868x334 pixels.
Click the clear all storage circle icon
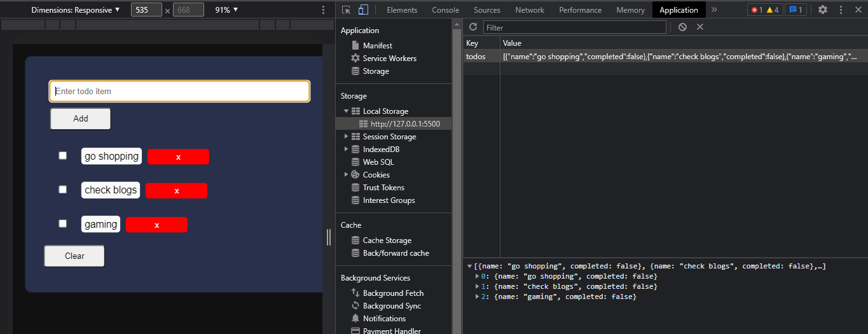682,27
